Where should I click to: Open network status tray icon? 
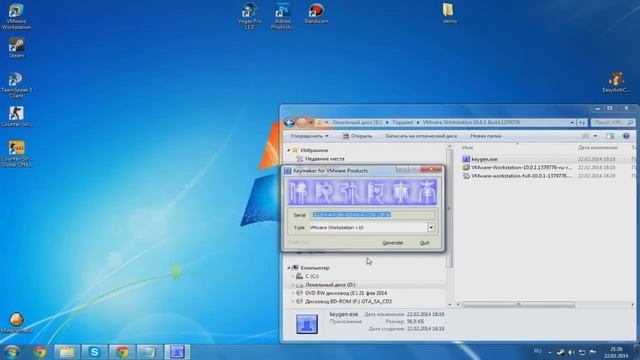click(x=582, y=352)
